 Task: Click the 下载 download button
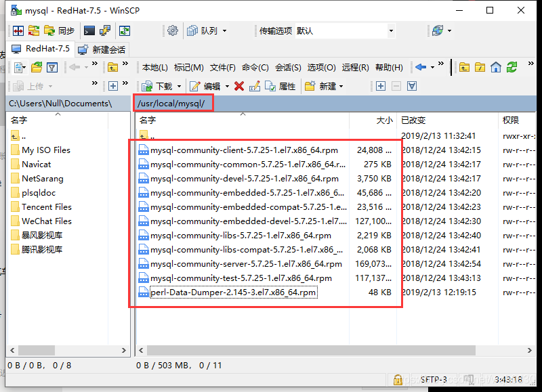(x=157, y=87)
